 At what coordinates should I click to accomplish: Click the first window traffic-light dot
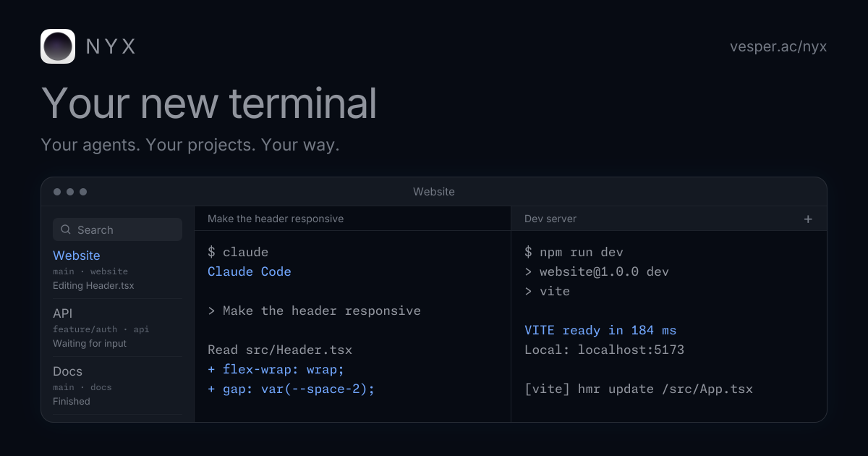57,192
